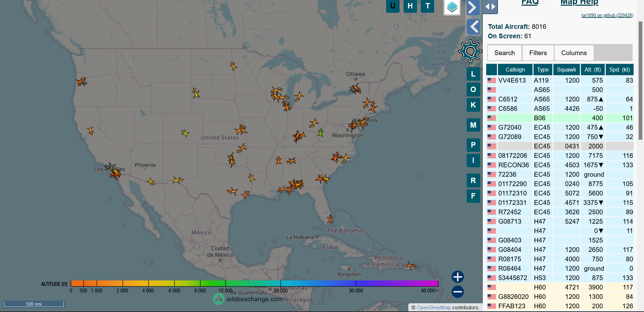Click the F follow button
The width and height of the screenshot is (644, 312).
coord(473,196)
